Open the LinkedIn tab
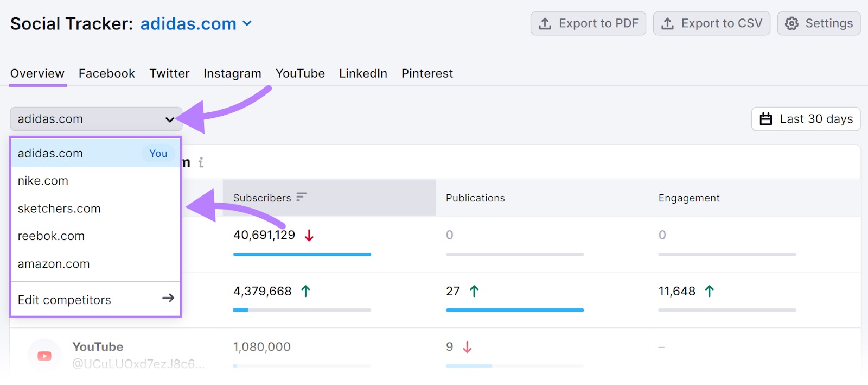 (363, 73)
